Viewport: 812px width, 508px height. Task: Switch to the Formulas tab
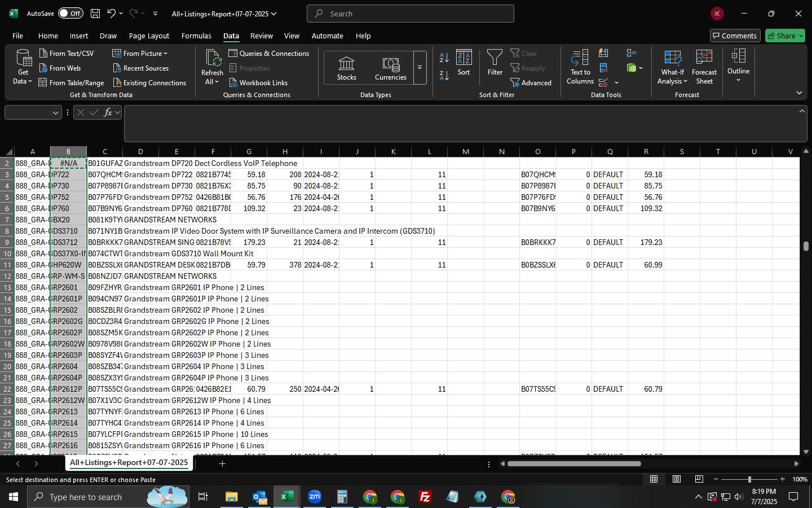(196, 36)
